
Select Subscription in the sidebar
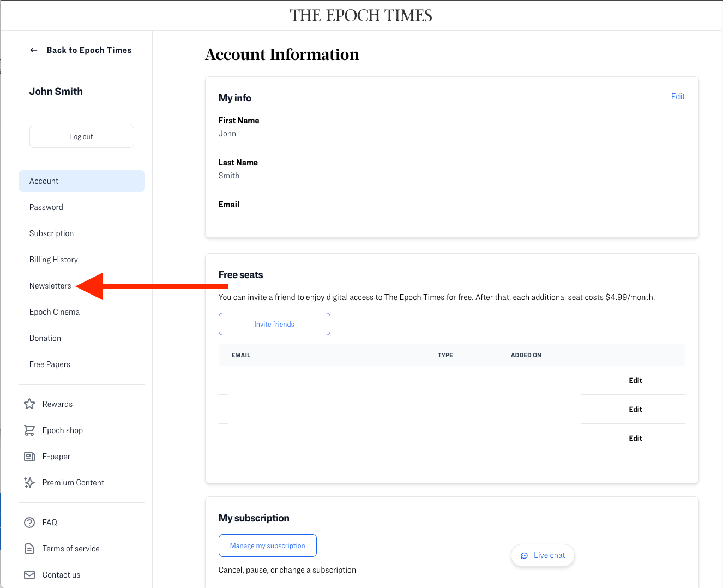[51, 233]
